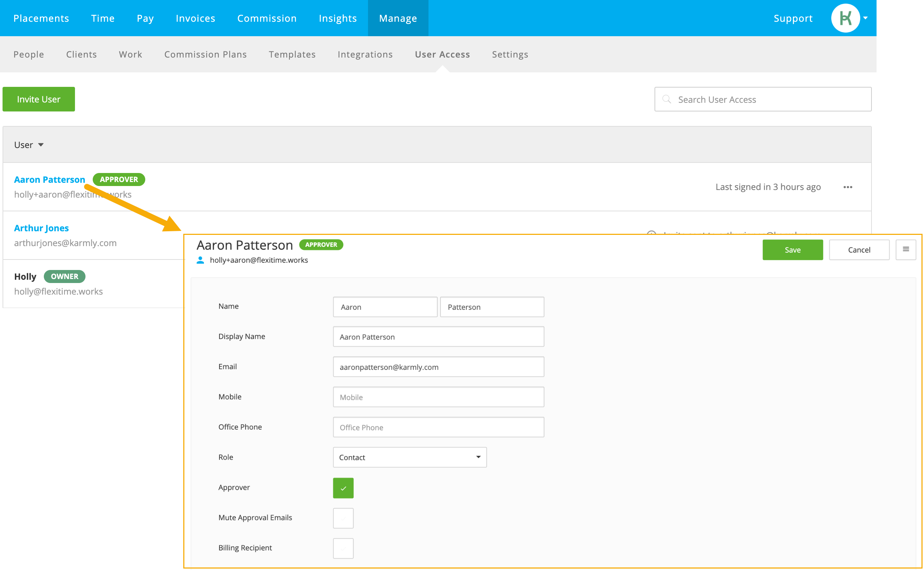Open the Integrations tab
924x570 pixels.
click(x=365, y=54)
